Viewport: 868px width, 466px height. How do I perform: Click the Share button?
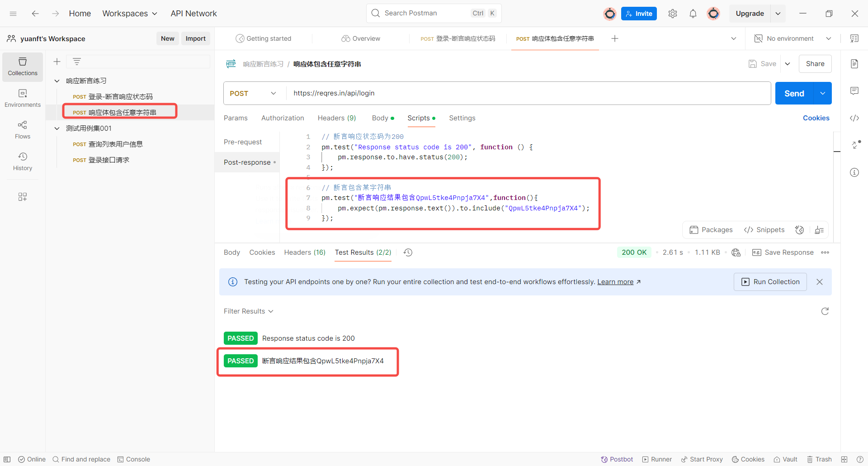pyautogui.click(x=815, y=64)
